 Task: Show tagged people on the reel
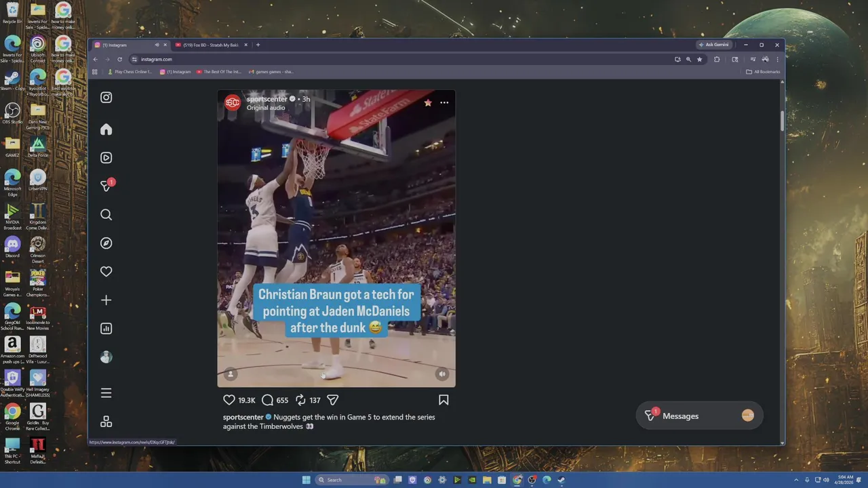click(x=231, y=374)
